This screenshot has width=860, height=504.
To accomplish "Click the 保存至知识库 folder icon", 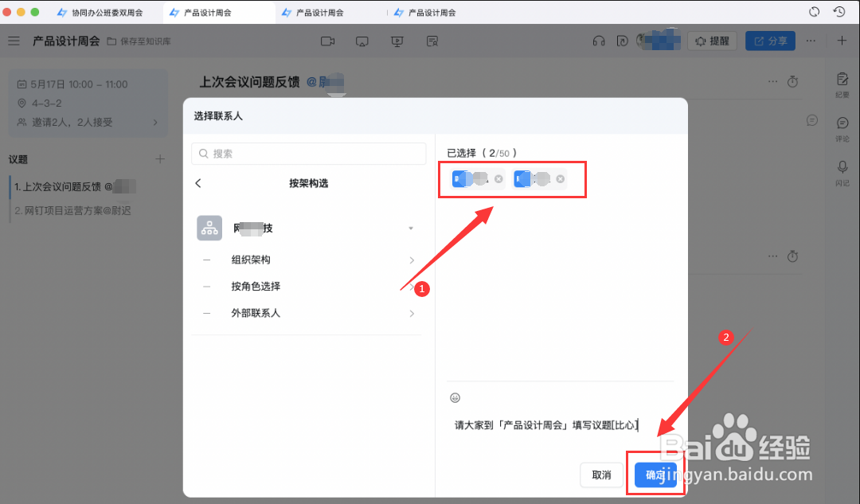I will coord(111,41).
